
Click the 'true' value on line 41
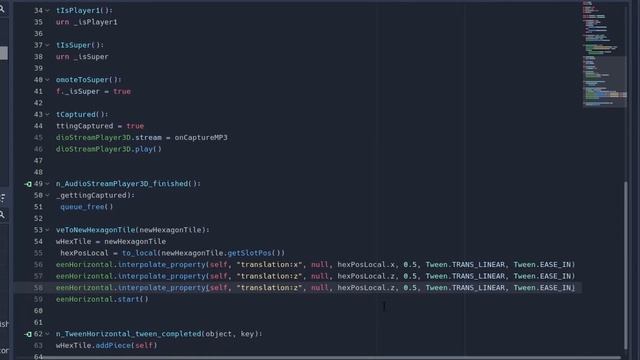(122, 91)
